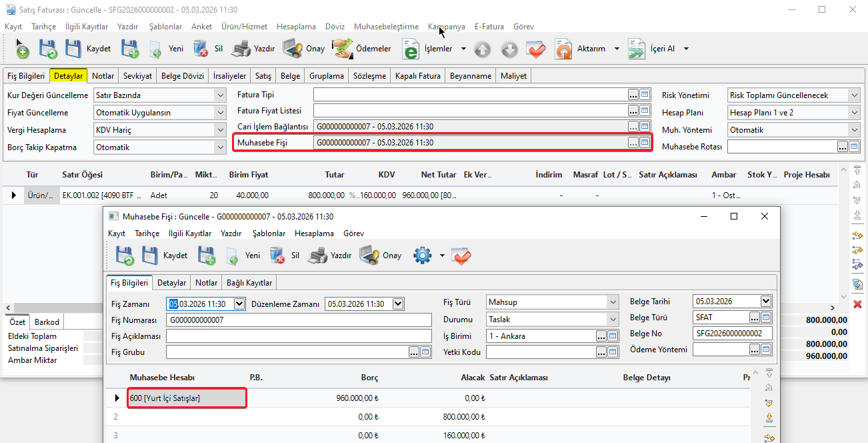Expand the Durumu Taslak dropdown
This screenshot has width=868, height=443.
(613, 320)
